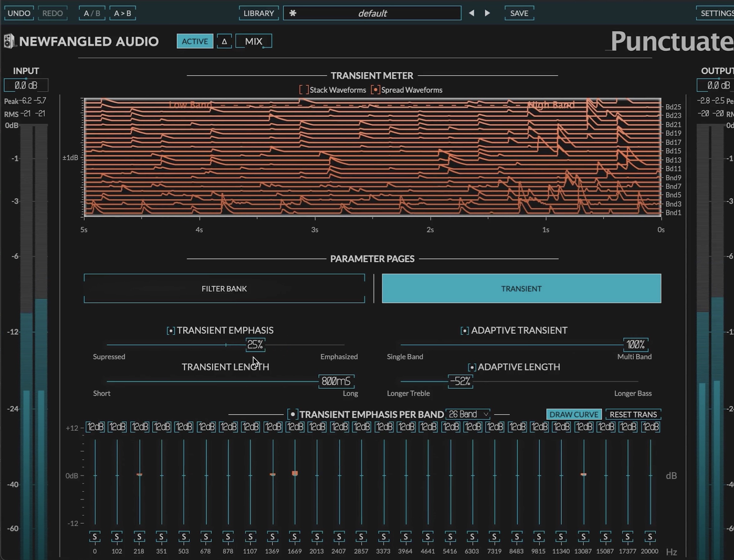Solo the 2013 Hz band
734x560 pixels.
(317, 537)
